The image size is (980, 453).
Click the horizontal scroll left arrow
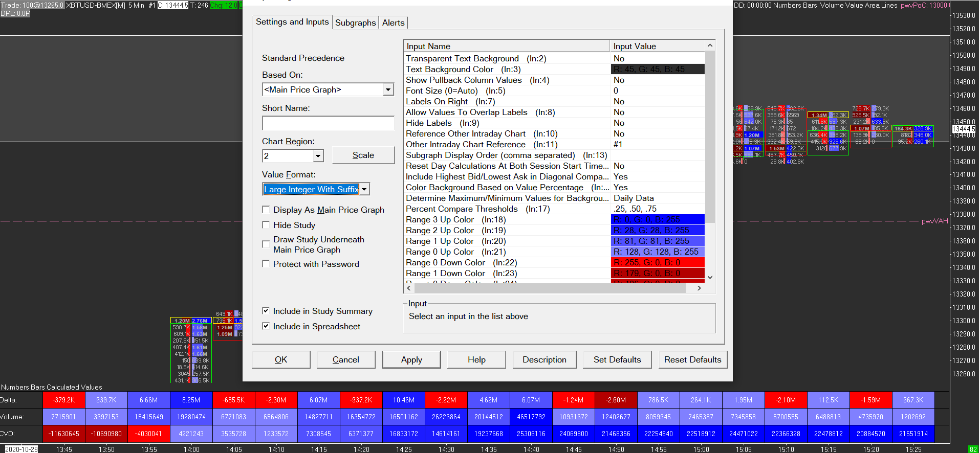click(409, 288)
